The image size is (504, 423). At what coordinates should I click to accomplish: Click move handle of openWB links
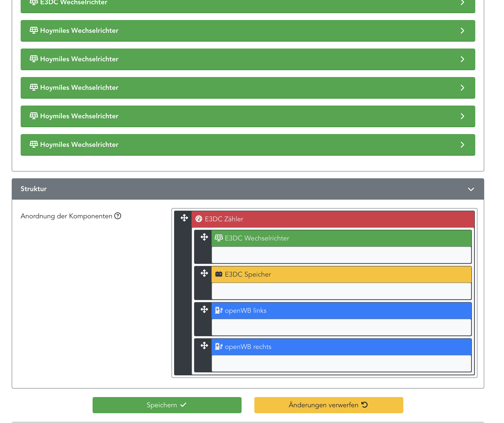204,309
